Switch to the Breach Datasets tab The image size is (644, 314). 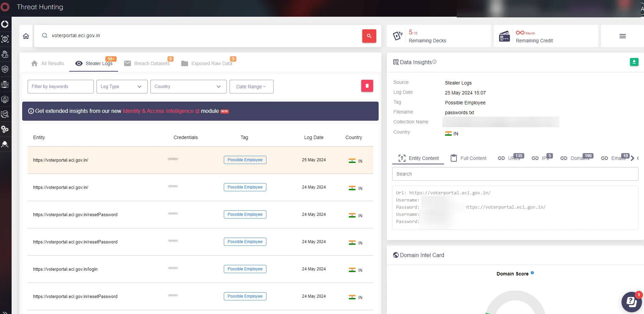tap(147, 63)
